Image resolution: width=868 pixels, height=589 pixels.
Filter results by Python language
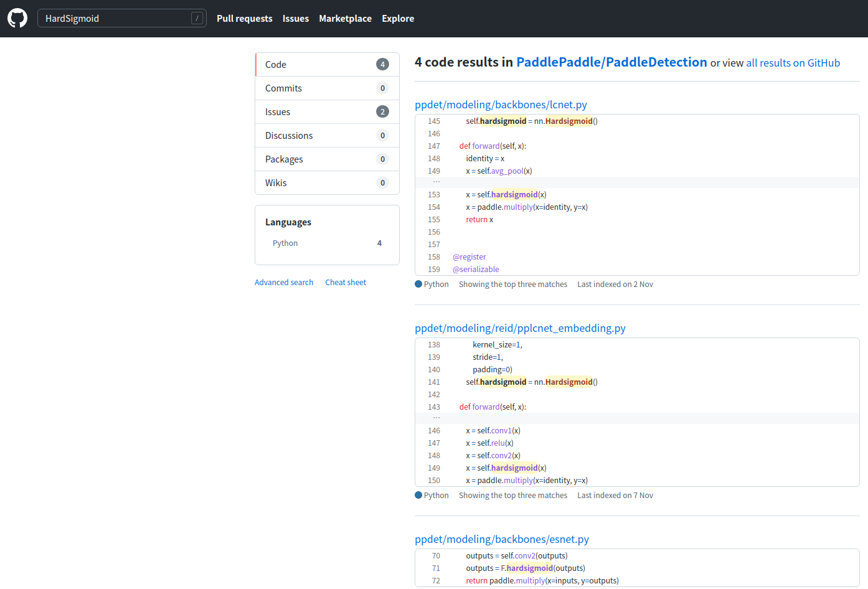click(x=327, y=243)
